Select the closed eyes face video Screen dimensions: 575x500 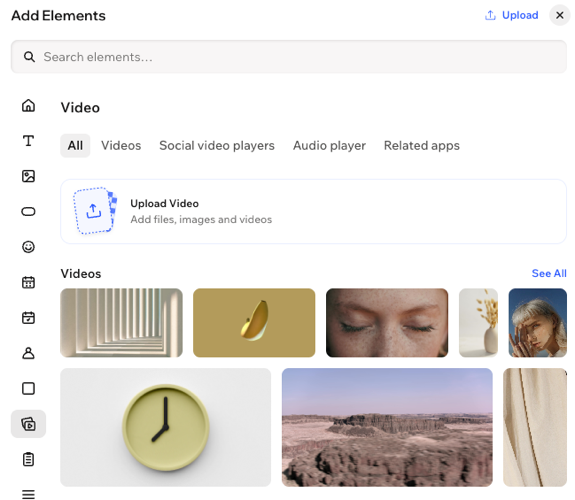click(x=387, y=323)
